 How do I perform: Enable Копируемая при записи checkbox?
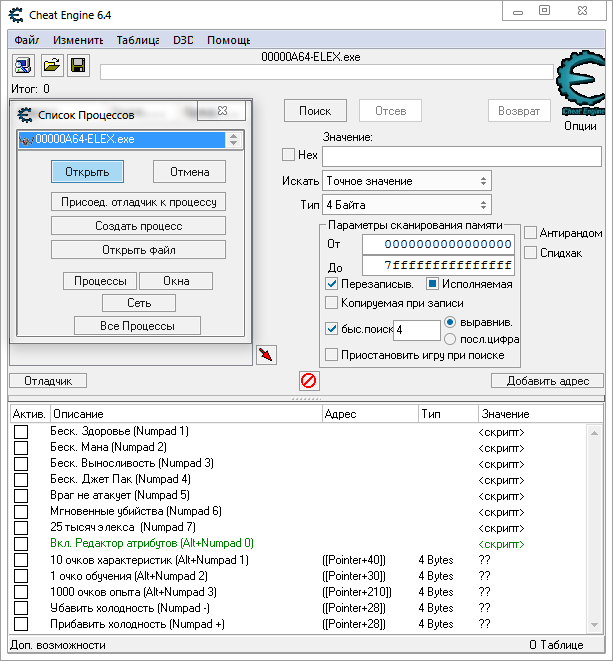coord(332,303)
